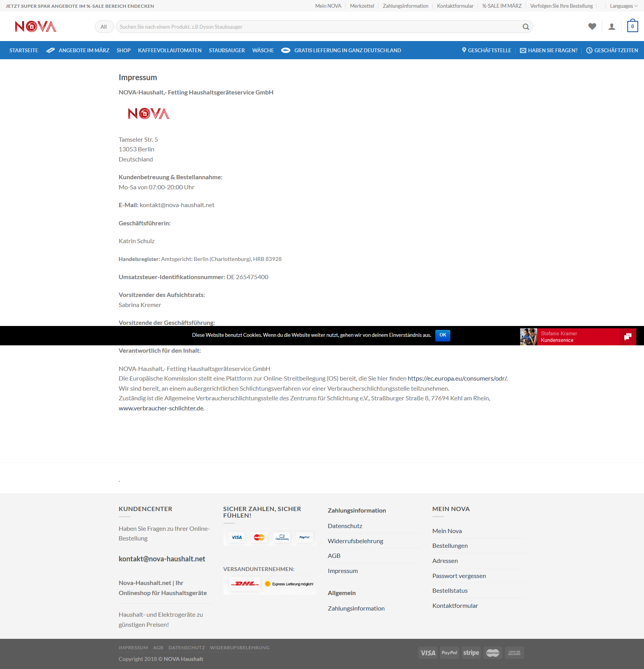This screenshot has height=669, width=644.
Task: Click the Überweisung payment icon
Action: tap(282, 537)
